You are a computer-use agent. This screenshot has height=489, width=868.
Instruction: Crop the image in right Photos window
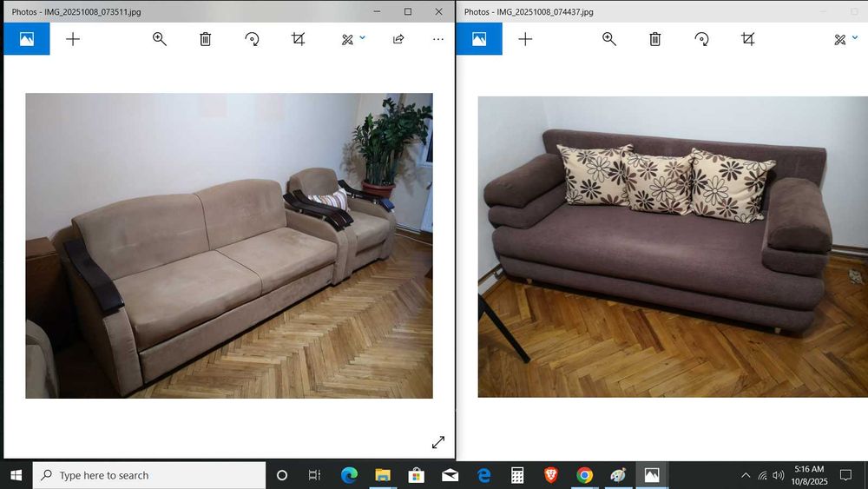coord(748,39)
